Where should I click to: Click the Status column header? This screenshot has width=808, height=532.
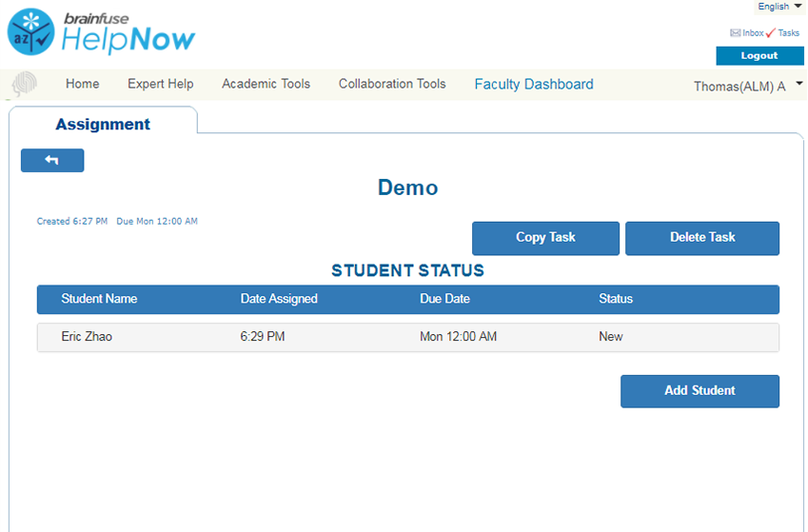(x=615, y=299)
